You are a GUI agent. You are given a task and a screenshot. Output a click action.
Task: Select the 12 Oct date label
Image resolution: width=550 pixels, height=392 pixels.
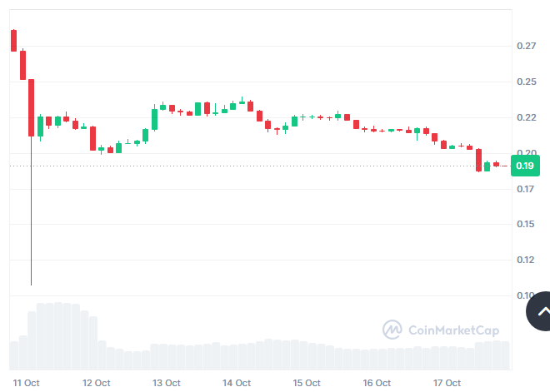(97, 383)
